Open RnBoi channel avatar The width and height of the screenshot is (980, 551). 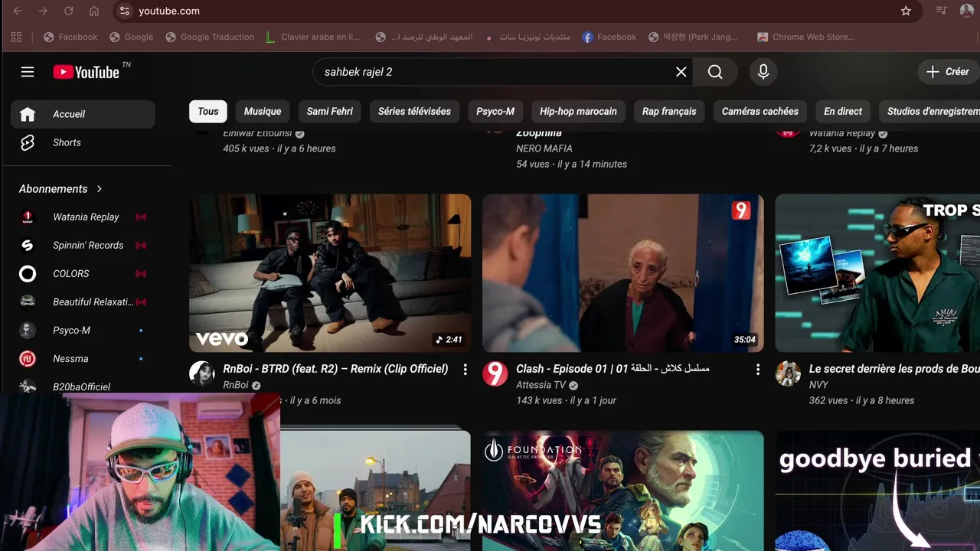[202, 373]
